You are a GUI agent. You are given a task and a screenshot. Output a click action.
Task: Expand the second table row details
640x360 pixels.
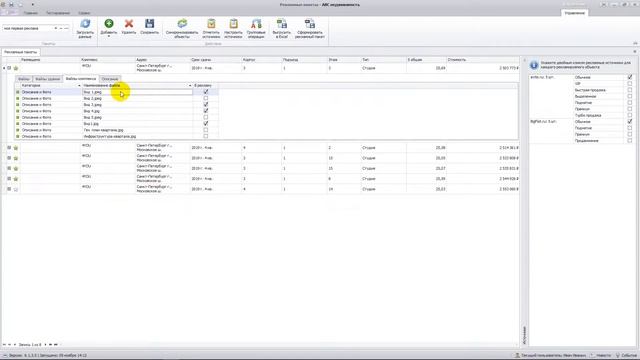pyautogui.click(x=9, y=147)
